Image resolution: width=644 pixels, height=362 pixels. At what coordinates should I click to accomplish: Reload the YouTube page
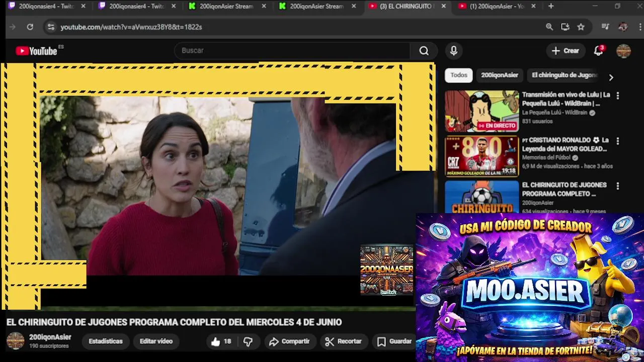pyautogui.click(x=30, y=27)
